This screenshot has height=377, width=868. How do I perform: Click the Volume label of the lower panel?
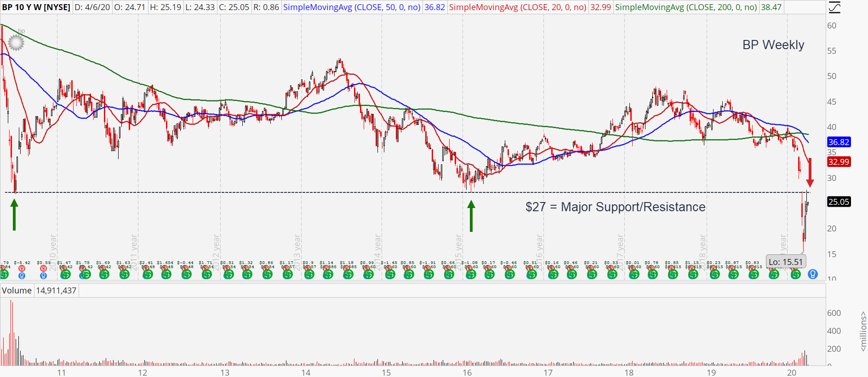[17, 291]
